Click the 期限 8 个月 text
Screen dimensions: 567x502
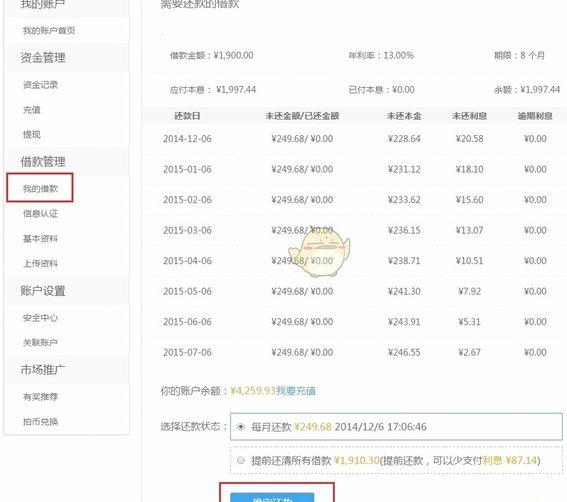click(x=519, y=55)
